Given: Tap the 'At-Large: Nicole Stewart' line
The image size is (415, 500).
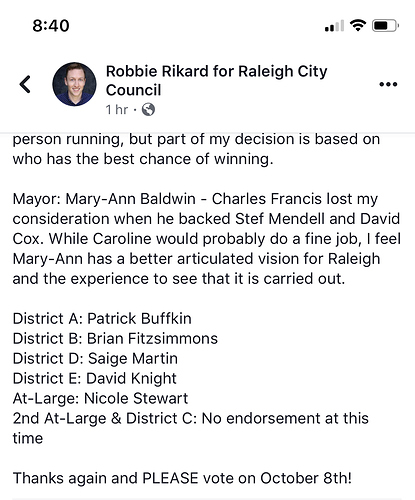Looking at the screenshot, I should (x=100, y=398).
